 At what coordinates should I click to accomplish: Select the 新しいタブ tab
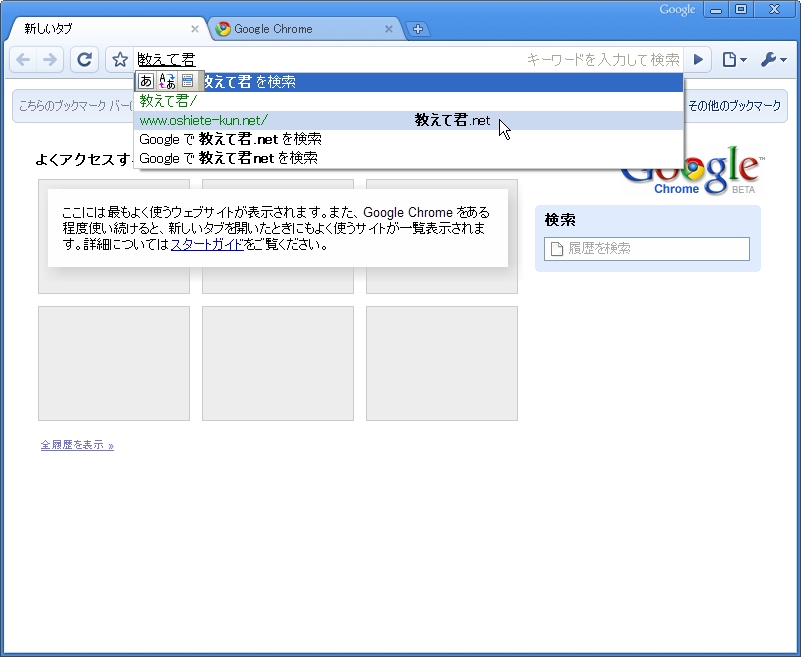[106, 29]
